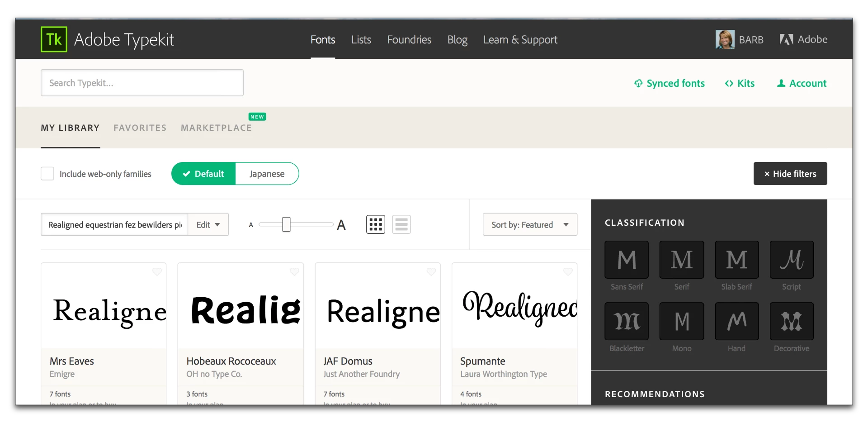Image resolution: width=868 pixels, height=423 pixels.
Task: Select the Slab Serif classification
Action: [737, 260]
